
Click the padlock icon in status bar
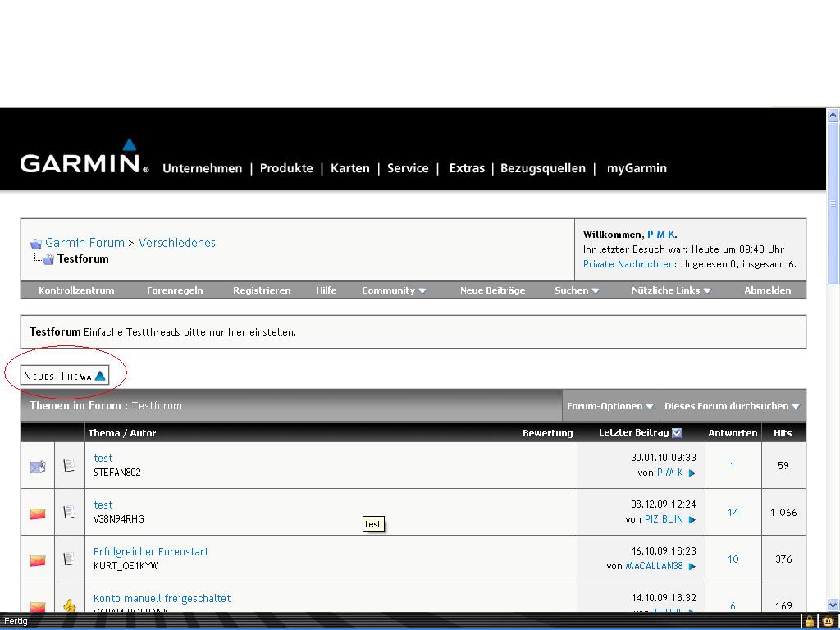click(809, 621)
